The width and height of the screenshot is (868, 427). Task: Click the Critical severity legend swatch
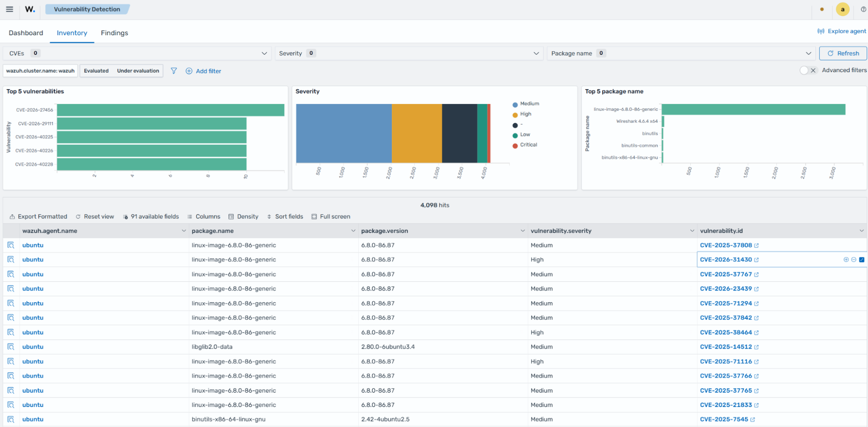(x=515, y=145)
